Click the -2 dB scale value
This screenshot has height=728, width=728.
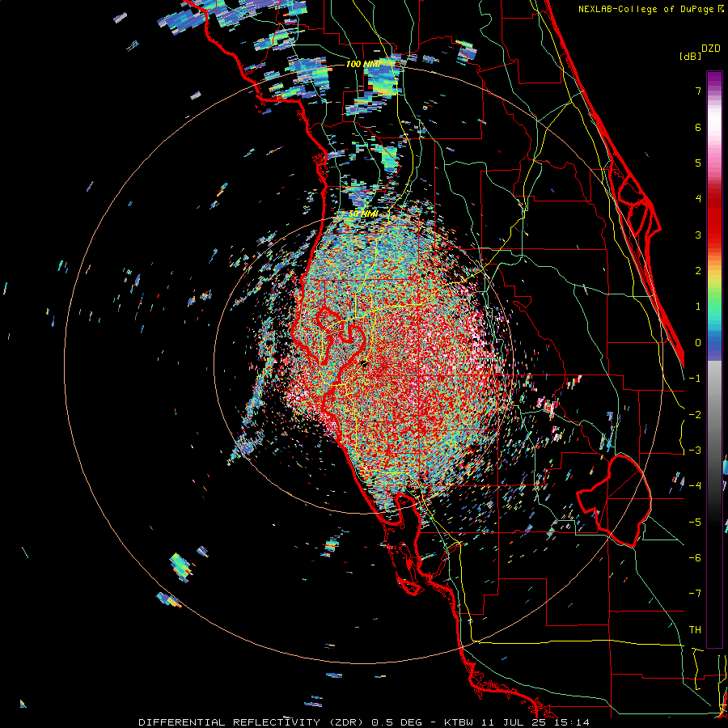click(x=695, y=415)
